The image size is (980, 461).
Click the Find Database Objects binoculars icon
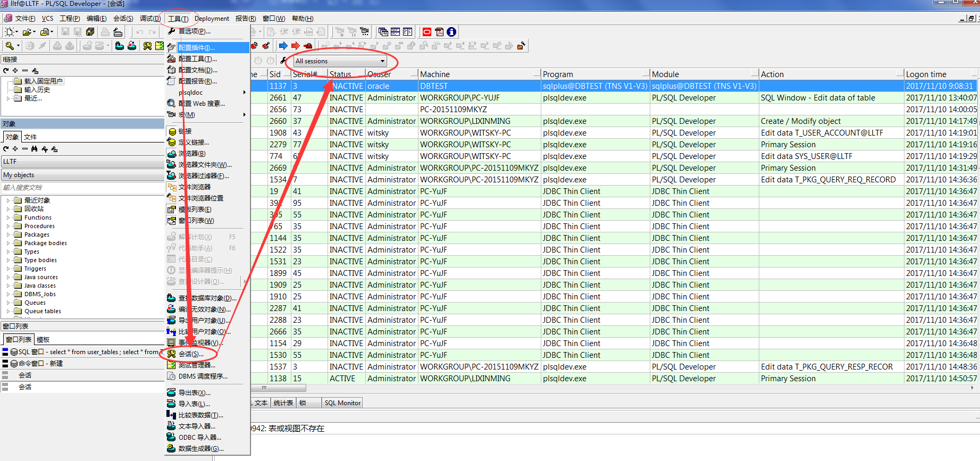119,46
